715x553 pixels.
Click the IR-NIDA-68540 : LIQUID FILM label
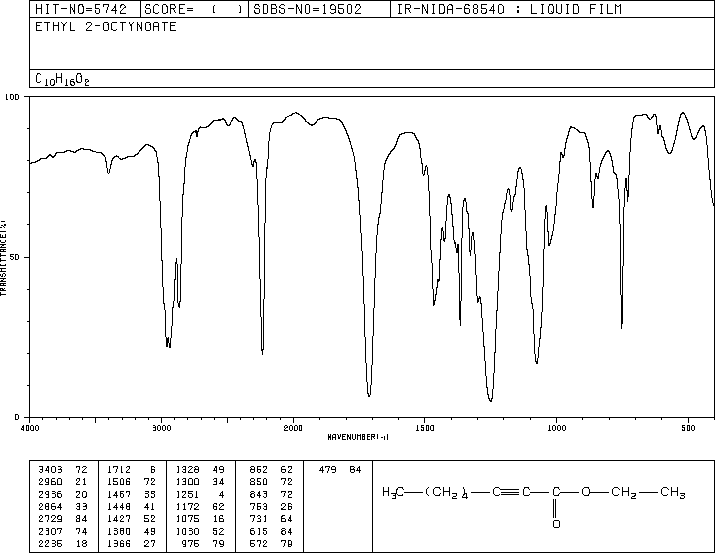click(x=509, y=9)
